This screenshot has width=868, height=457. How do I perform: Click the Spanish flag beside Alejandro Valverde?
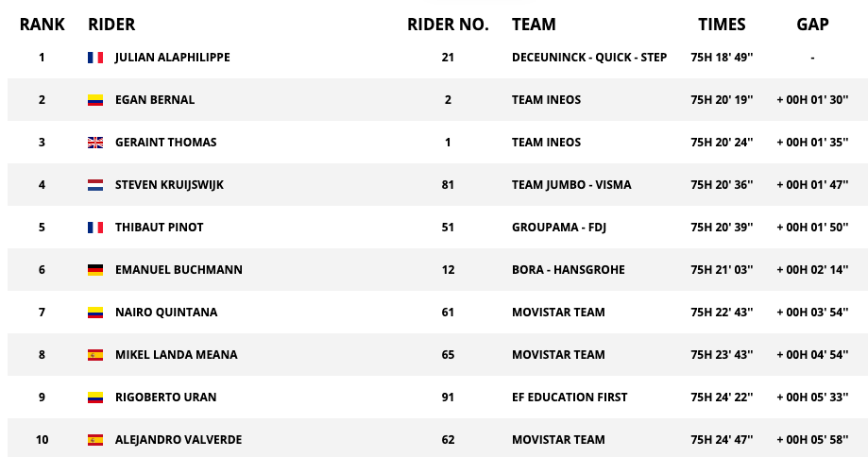[95, 440]
